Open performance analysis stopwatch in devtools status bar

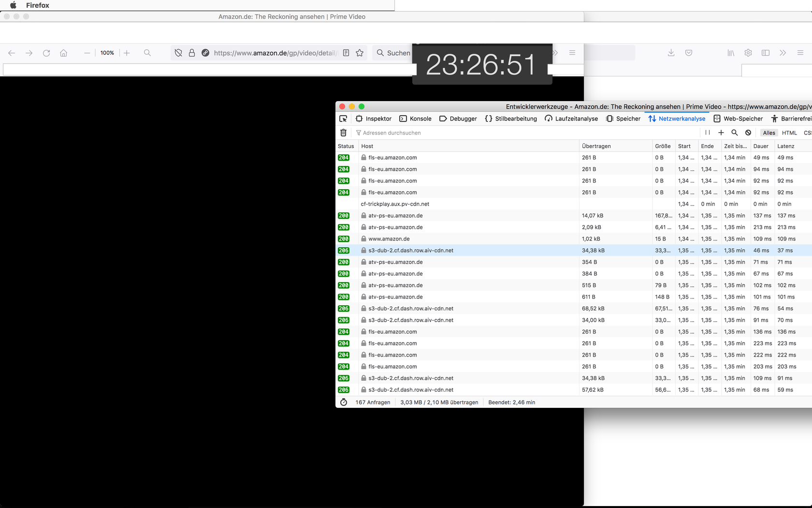pos(344,402)
